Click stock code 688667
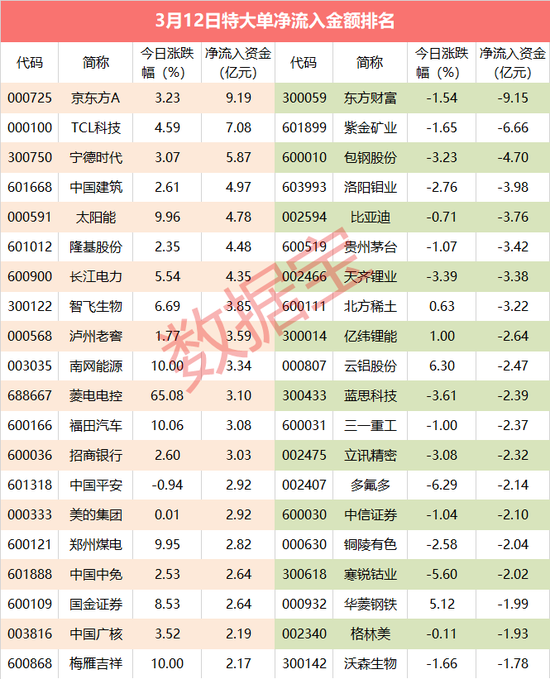This screenshot has width=550, height=679. click(29, 395)
